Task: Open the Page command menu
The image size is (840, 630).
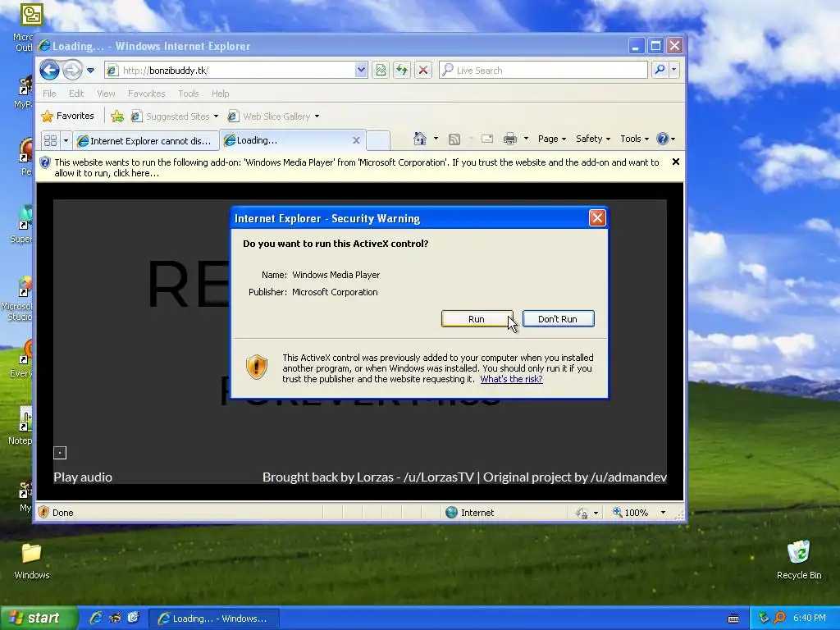Action: coord(552,139)
